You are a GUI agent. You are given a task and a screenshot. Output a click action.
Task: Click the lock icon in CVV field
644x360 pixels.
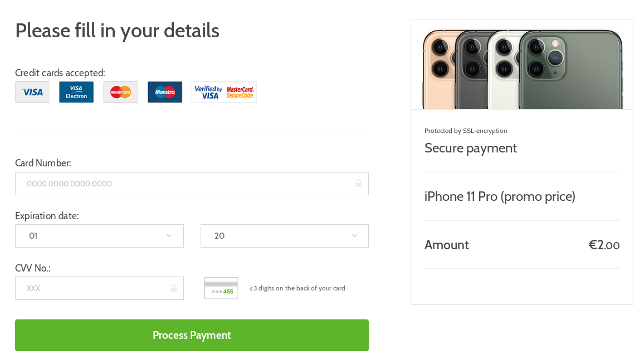[174, 288]
